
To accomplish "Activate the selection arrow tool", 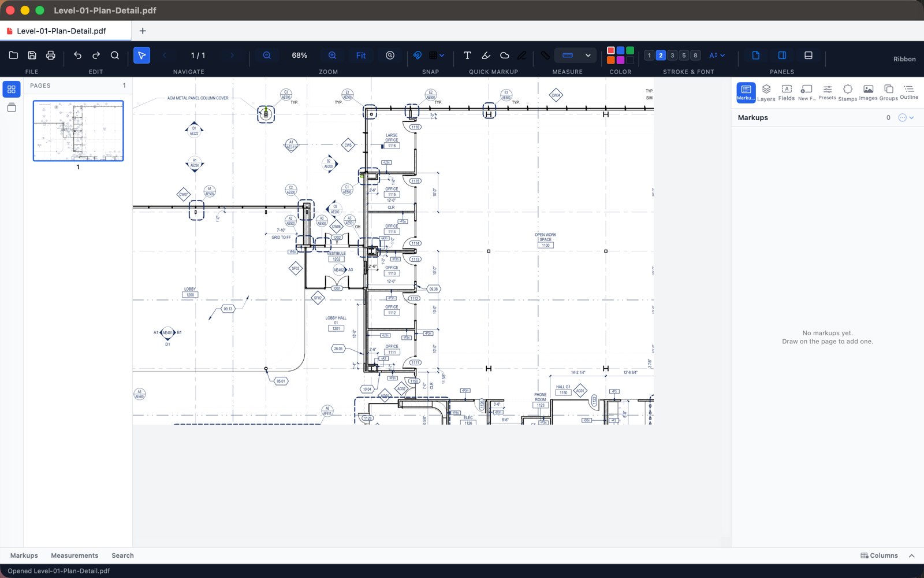I will (x=141, y=55).
